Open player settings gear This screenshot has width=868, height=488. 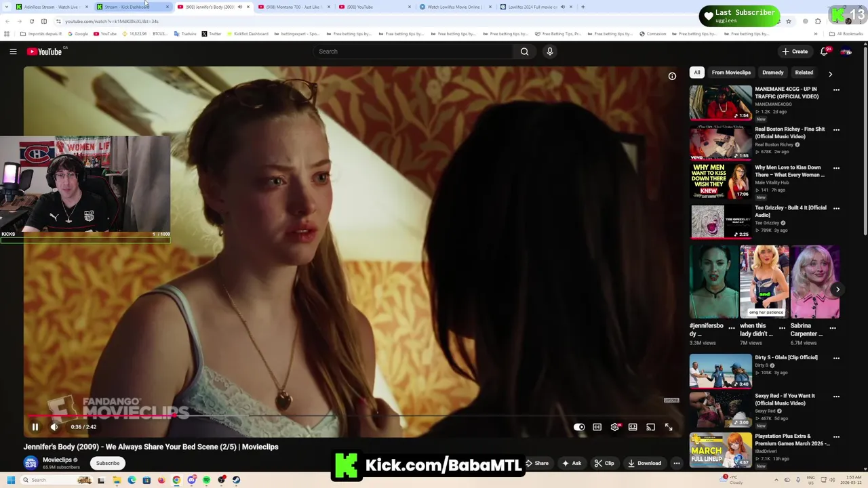pos(615,427)
